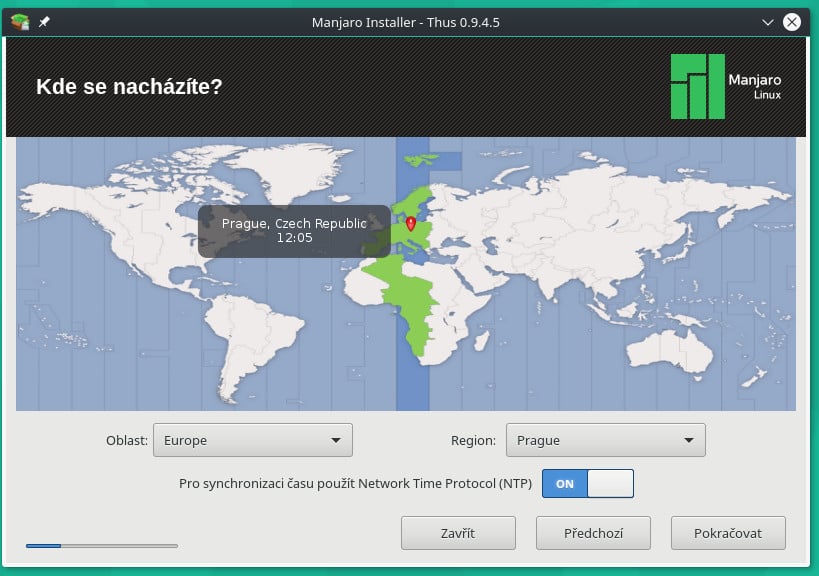
Task: Click the pin icon in the titlebar
Action: tap(42, 22)
